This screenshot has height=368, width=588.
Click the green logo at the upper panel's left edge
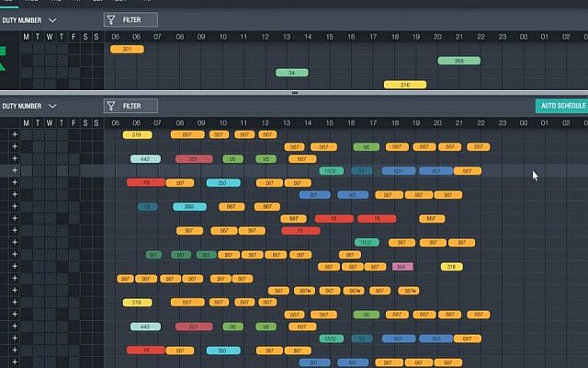[3, 58]
